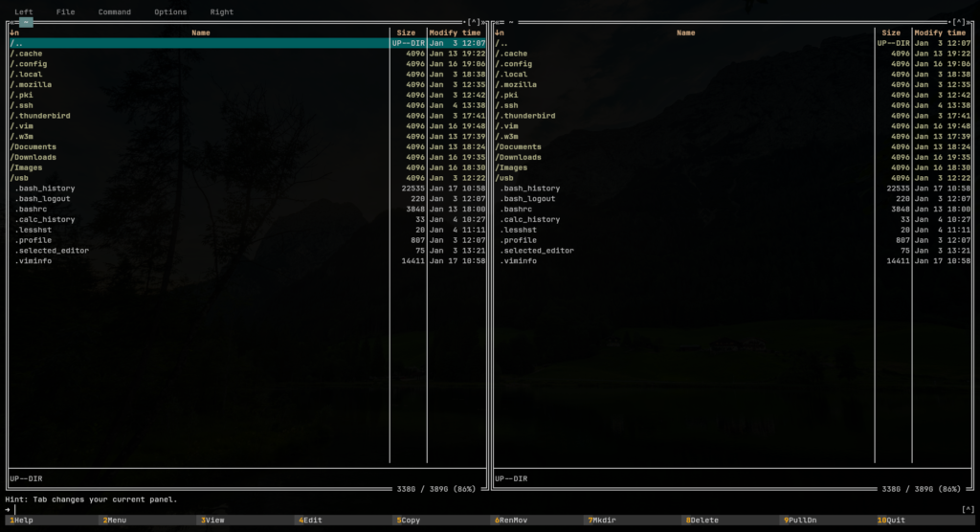Viewport: 980px width, 532px height.
Task: Sort right panel by Size column header
Action: click(891, 33)
